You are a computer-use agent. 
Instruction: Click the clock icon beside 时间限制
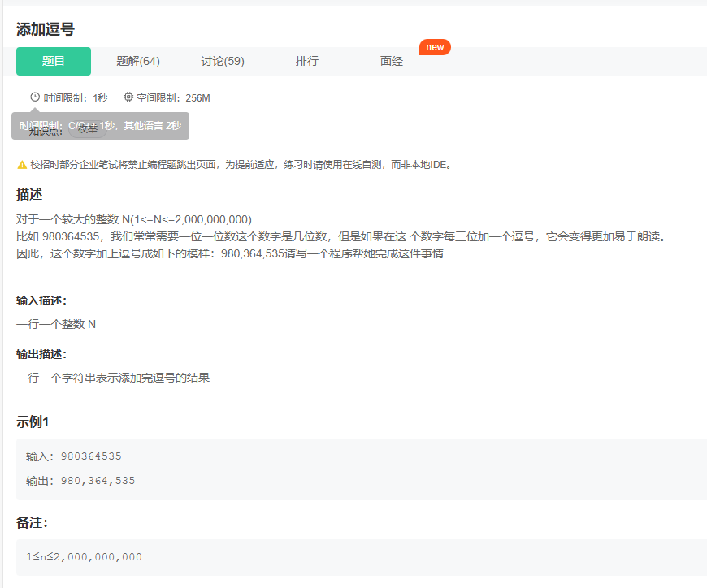point(35,97)
